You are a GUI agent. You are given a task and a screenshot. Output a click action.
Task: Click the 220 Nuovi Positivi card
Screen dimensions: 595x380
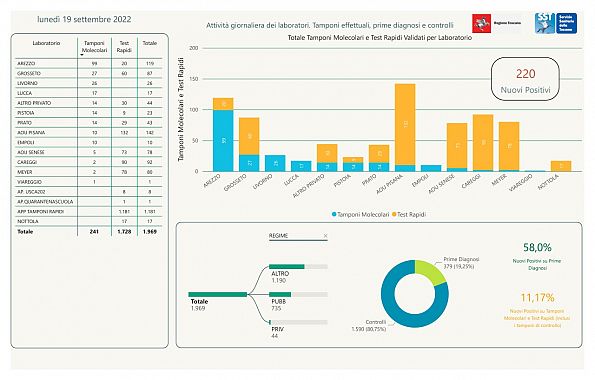(526, 79)
